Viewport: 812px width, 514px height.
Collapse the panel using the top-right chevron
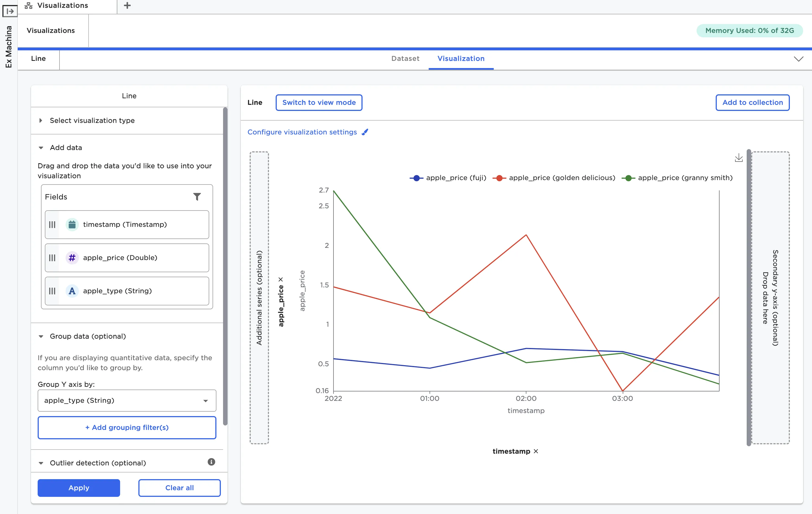(x=798, y=59)
